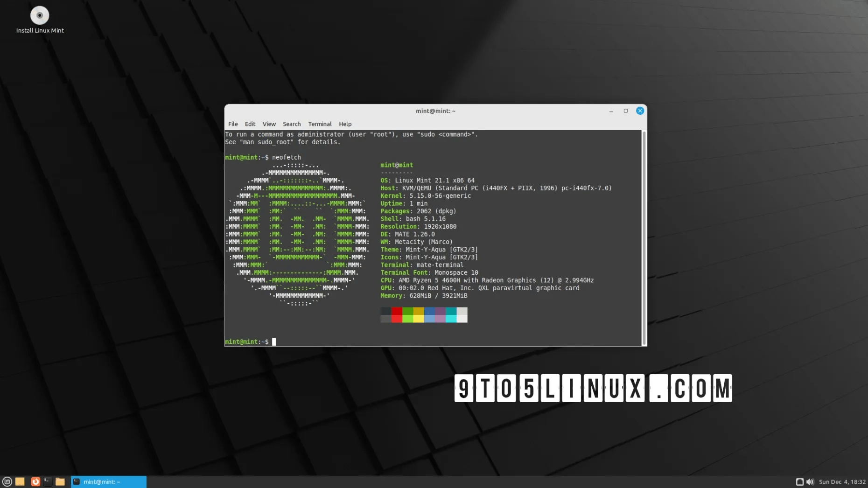
Task: Launch the terminal from the panel launcher
Action: (x=48, y=481)
